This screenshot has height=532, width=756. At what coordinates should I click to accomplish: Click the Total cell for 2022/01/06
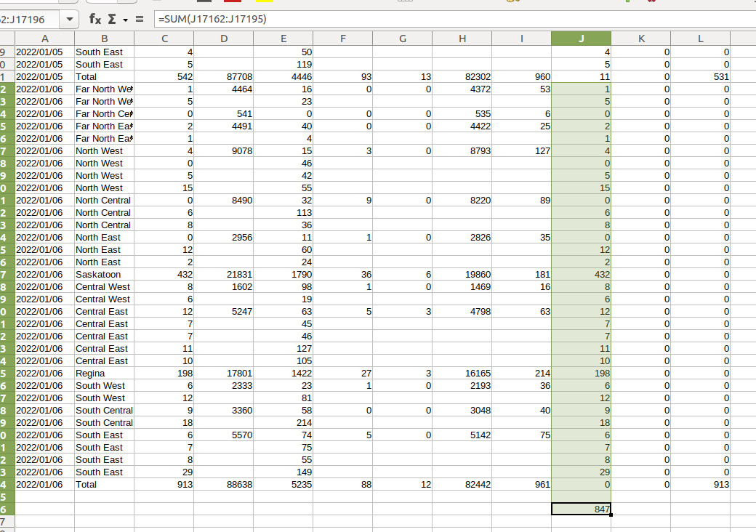coord(103,485)
